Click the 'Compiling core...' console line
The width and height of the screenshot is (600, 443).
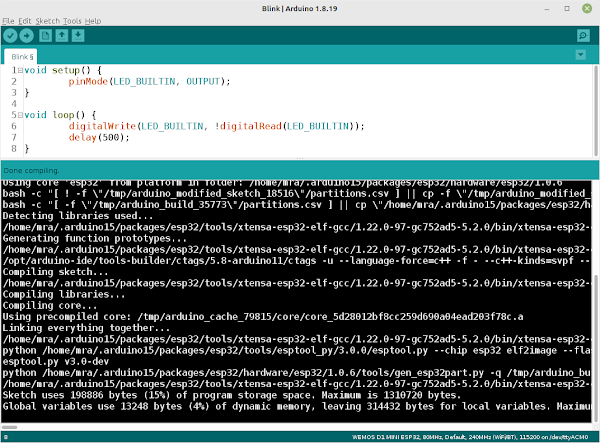click(50, 306)
